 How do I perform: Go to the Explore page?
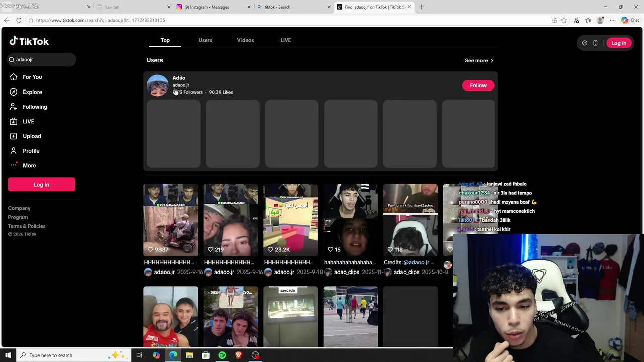point(32,92)
